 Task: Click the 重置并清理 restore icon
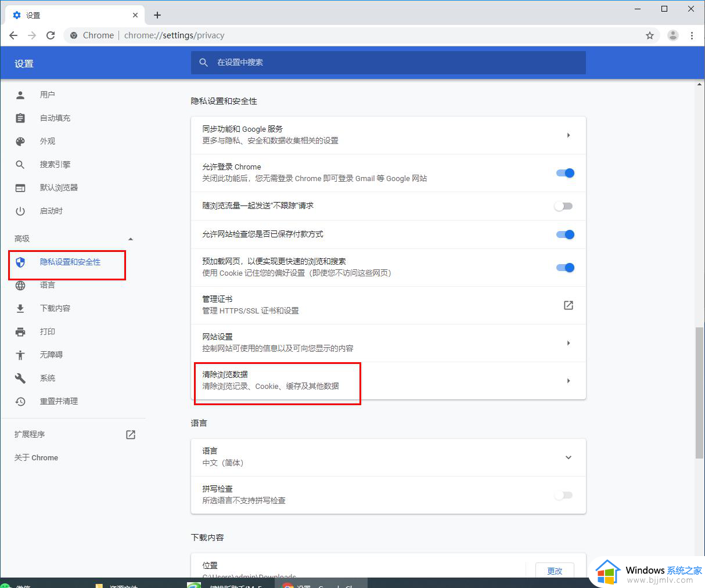point(20,401)
